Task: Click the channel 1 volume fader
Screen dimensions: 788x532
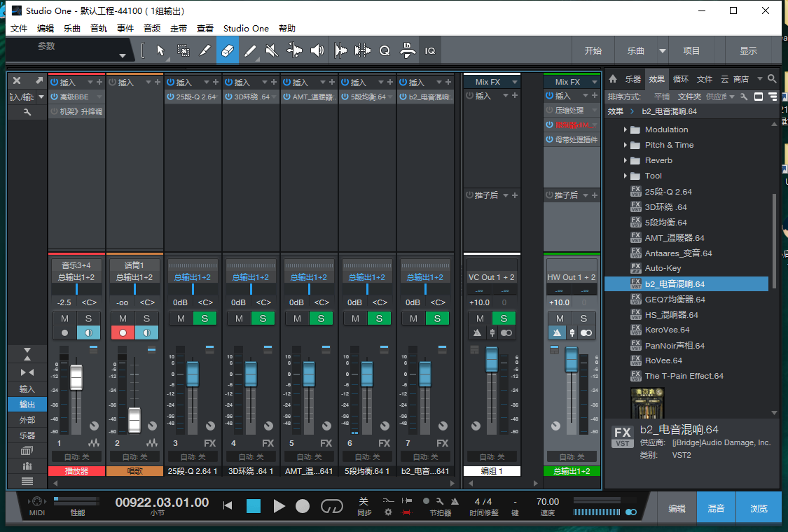Action: [x=76, y=378]
